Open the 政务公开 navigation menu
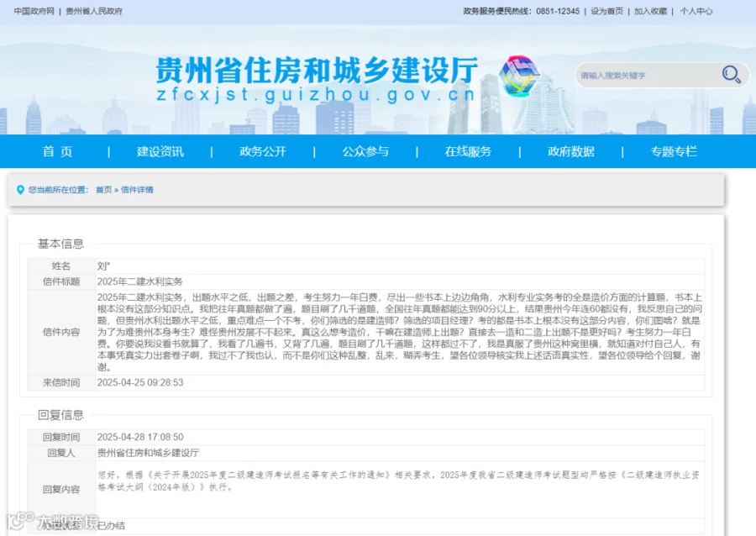The height and width of the screenshot is (536, 756). pos(263,152)
